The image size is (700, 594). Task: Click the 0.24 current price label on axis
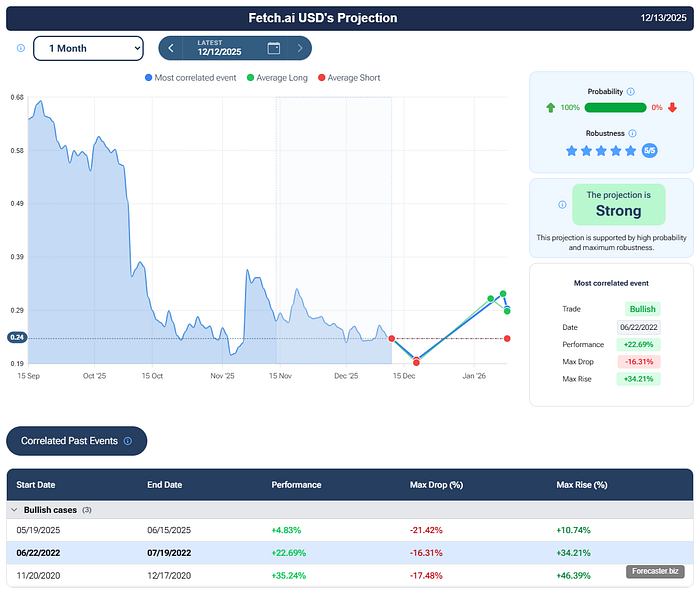click(17, 337)
